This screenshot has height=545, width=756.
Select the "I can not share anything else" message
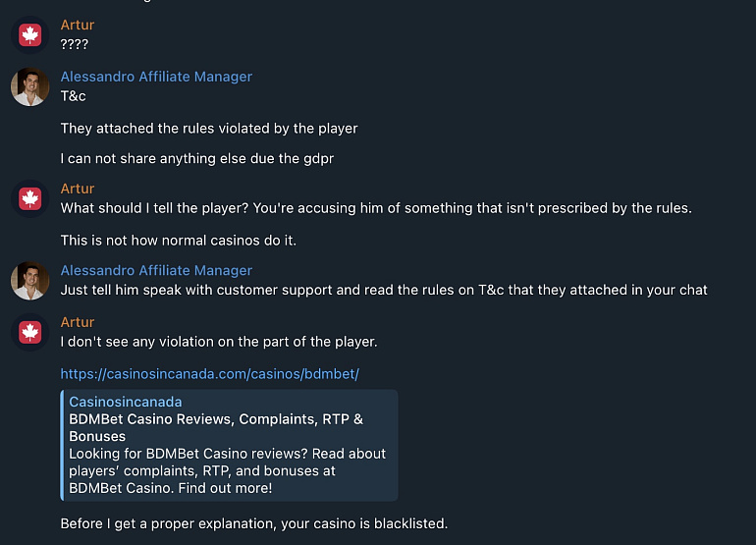[196, 158]
